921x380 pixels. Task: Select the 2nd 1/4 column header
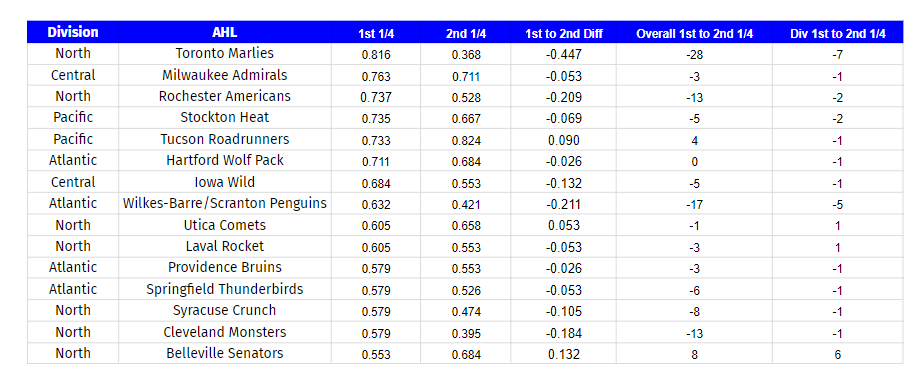[x=466, y=33]
